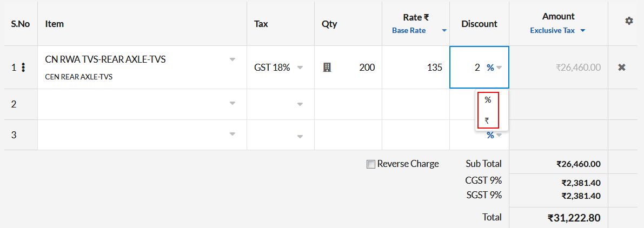Image resolution: width=644 pixels, height=228 pixels.
Task: Open the tax dropdown arrow in row 3
Action: point(300,137)
